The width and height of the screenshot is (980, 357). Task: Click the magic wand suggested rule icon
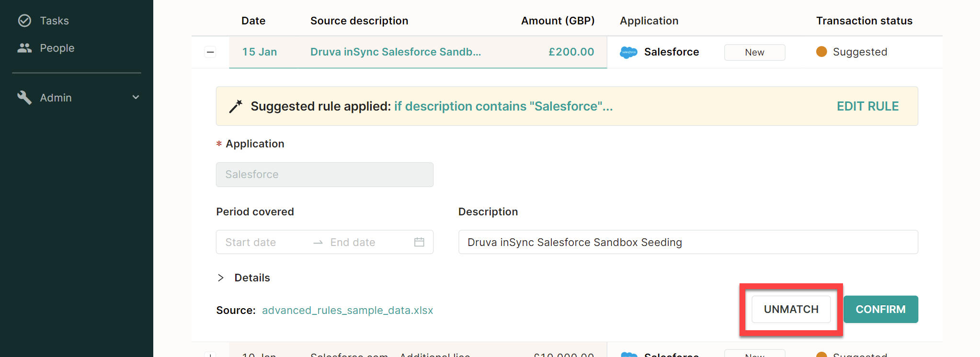(x=236, y=106)
